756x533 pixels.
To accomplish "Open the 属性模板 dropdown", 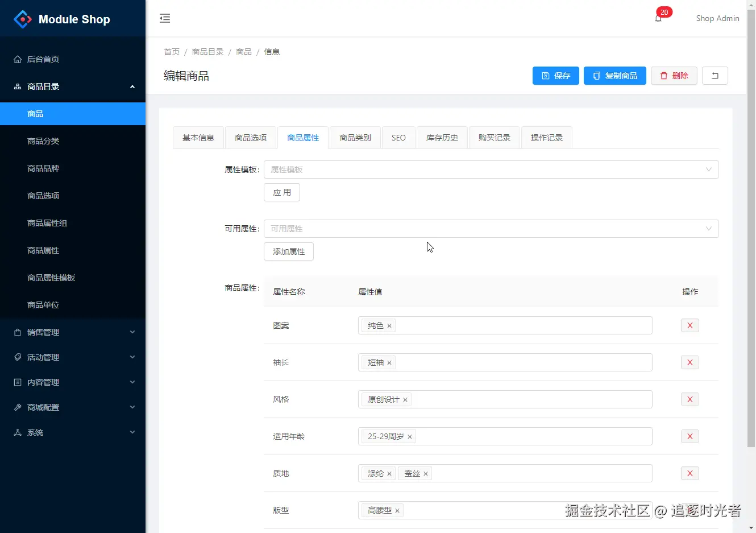I will click(491, 170).
